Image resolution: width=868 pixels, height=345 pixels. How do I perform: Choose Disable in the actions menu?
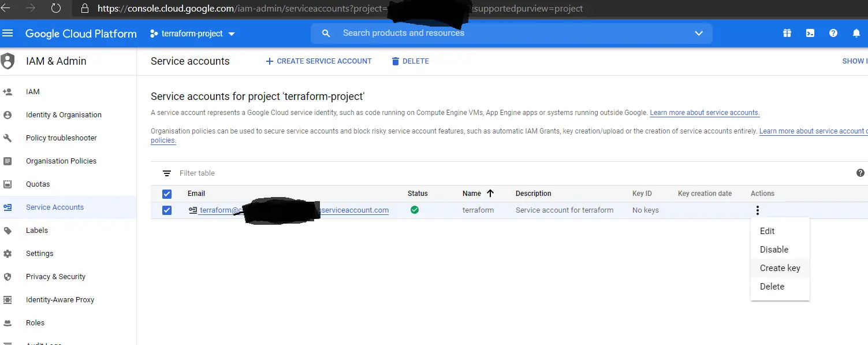[774, 250]
